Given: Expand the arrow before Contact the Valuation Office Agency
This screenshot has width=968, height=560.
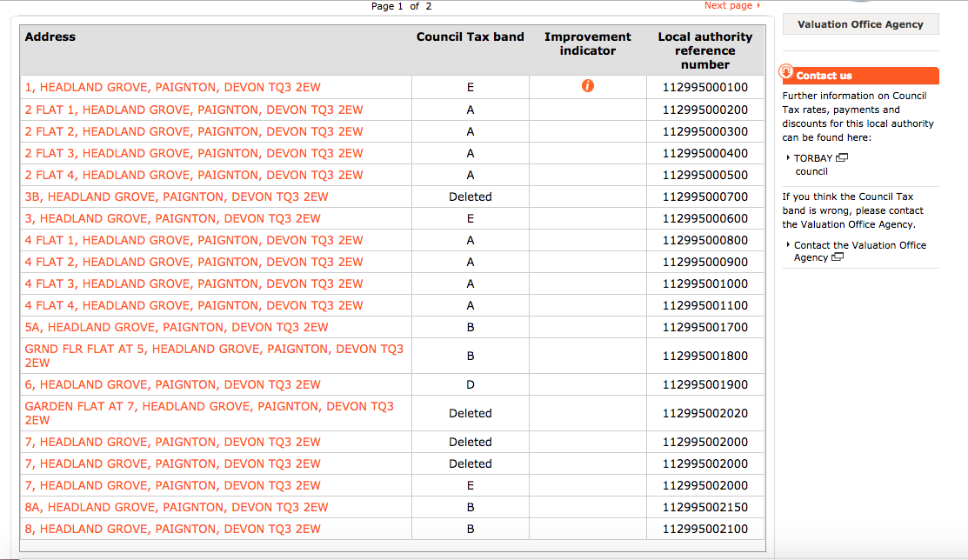Looking at the screenshot, I should pos(790,244).
